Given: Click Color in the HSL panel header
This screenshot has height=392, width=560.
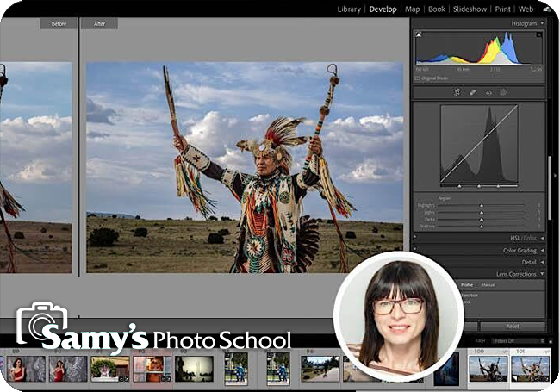Looking at the screenshot, I should point(530,238).
